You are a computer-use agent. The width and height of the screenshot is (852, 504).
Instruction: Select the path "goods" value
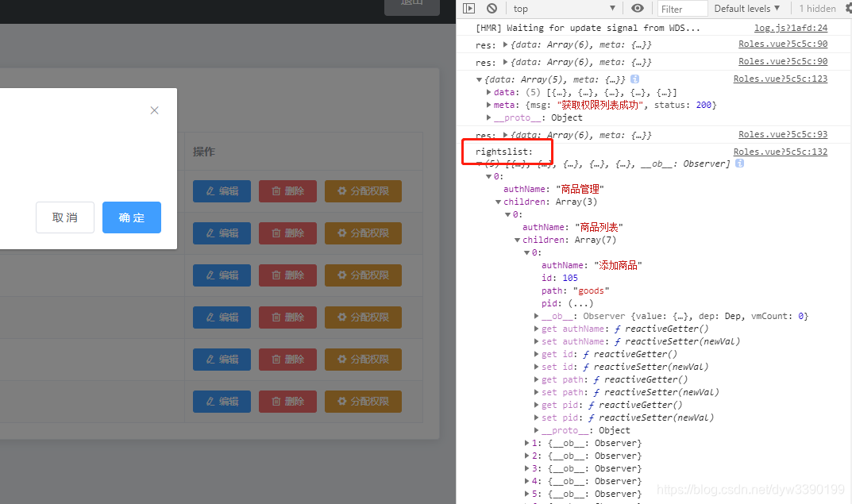(x=592, y=290)
